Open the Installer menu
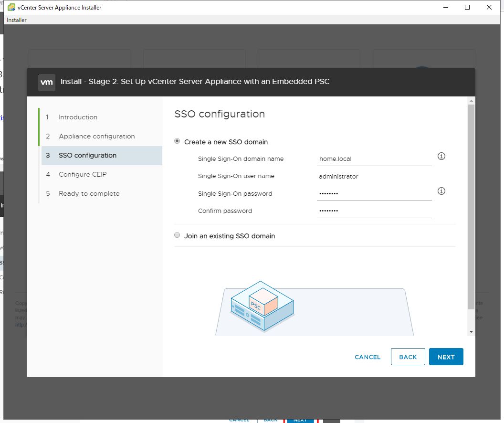Screen dimensions: 504x423 (x=17, y=20)
